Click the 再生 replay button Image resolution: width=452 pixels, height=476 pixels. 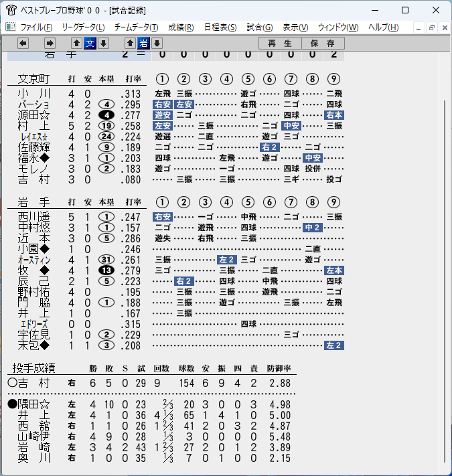[x=280, y=44]
